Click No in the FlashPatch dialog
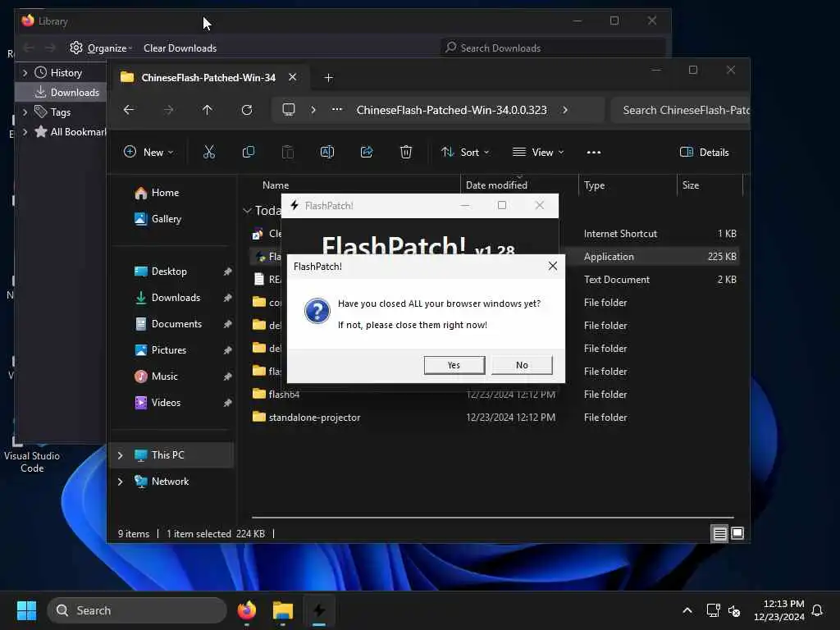 click(522, 365)
